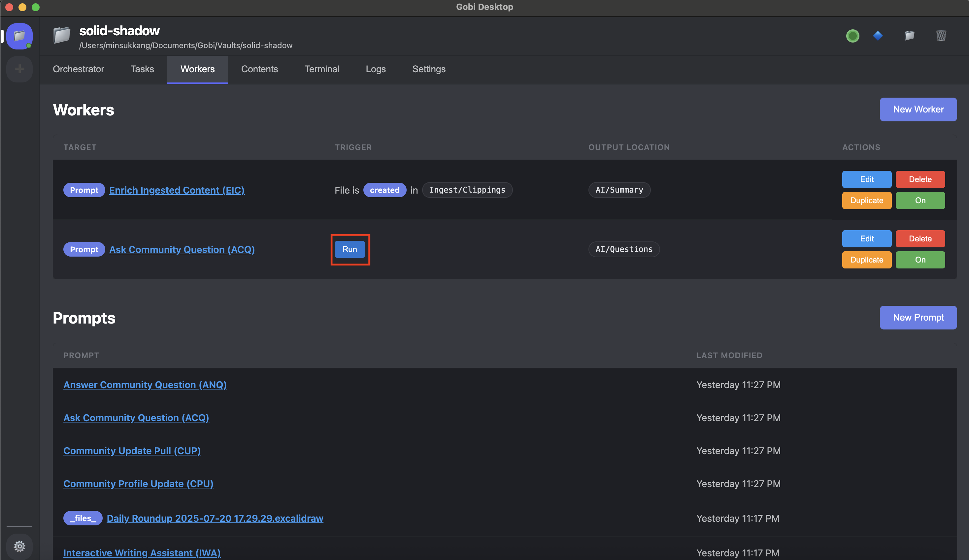Create a New Prompt
The width and height of the screenshot is (969, 560).
click(918, 318)
